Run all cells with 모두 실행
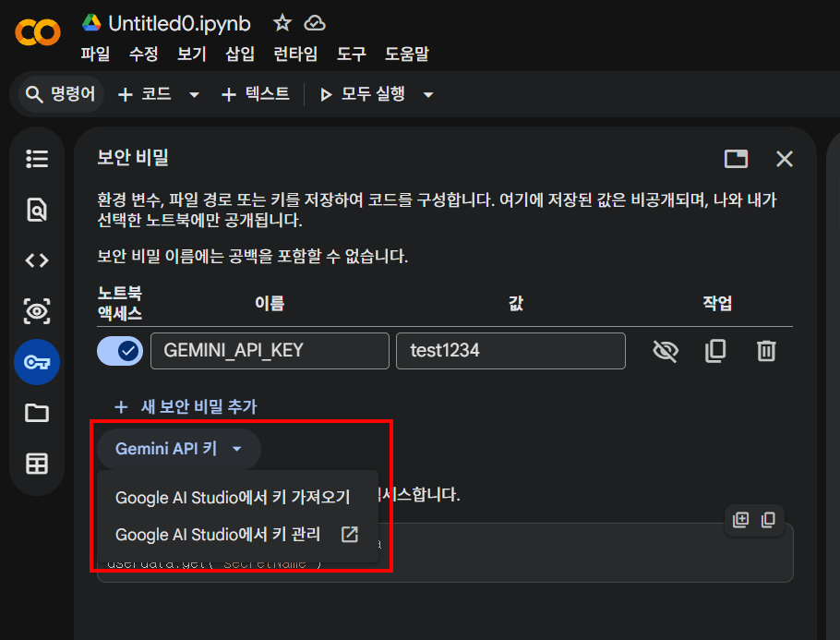The width and height of the screenshot is (840, 640). 363,94
